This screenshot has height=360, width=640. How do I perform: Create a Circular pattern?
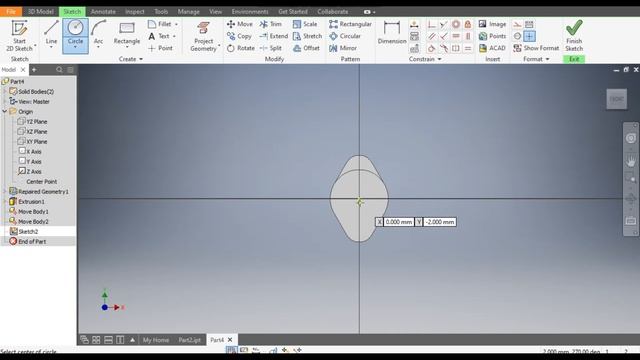[x=345, y=36]
